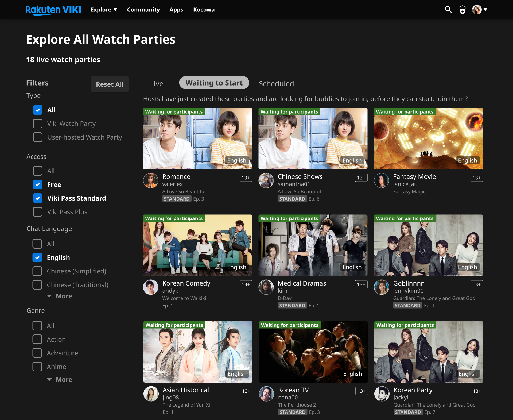The image size is (513, 420).
Task: Expand More under Chat Language
Action: (60, 296)
